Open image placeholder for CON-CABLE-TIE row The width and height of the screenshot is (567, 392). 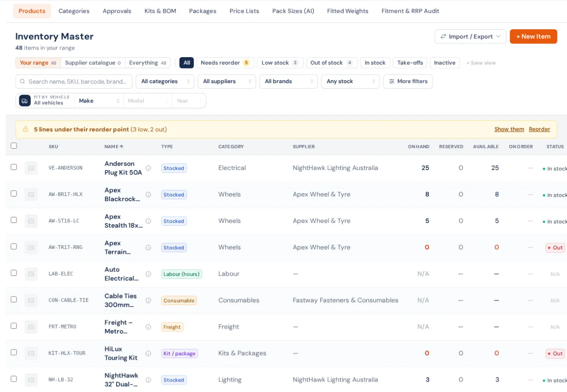click(x=31, y=300)
